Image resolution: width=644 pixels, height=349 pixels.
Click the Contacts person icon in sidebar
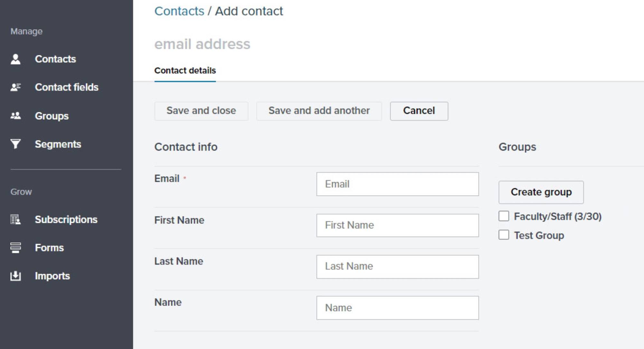pos(15,59)
